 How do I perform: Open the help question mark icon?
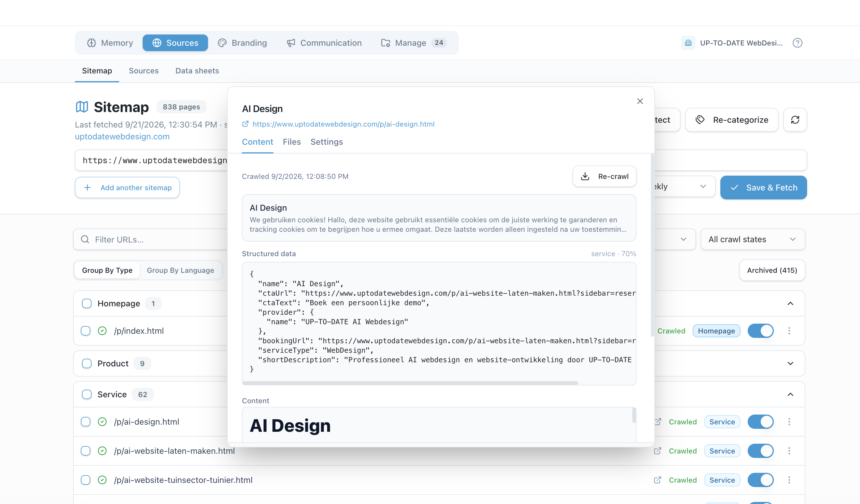click(x=797, y=43)
